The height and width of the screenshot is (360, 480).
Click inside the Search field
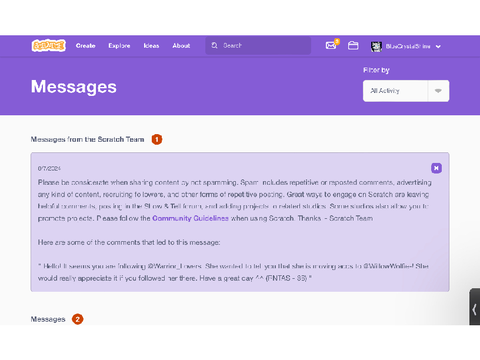click(258, 45)
